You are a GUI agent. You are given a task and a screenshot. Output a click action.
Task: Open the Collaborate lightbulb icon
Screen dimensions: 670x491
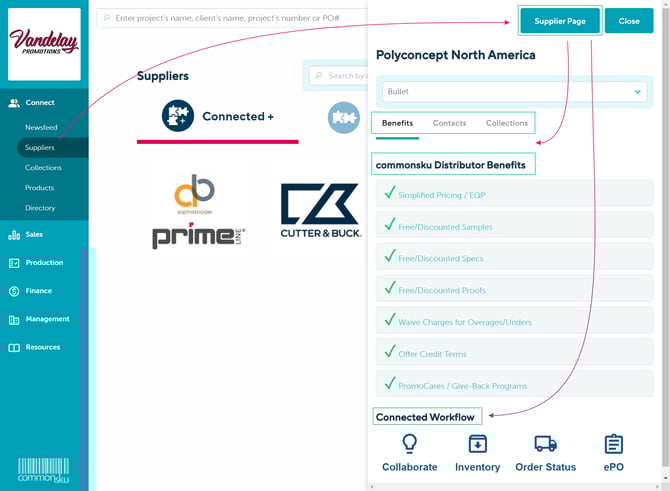[x=409, y=444]
